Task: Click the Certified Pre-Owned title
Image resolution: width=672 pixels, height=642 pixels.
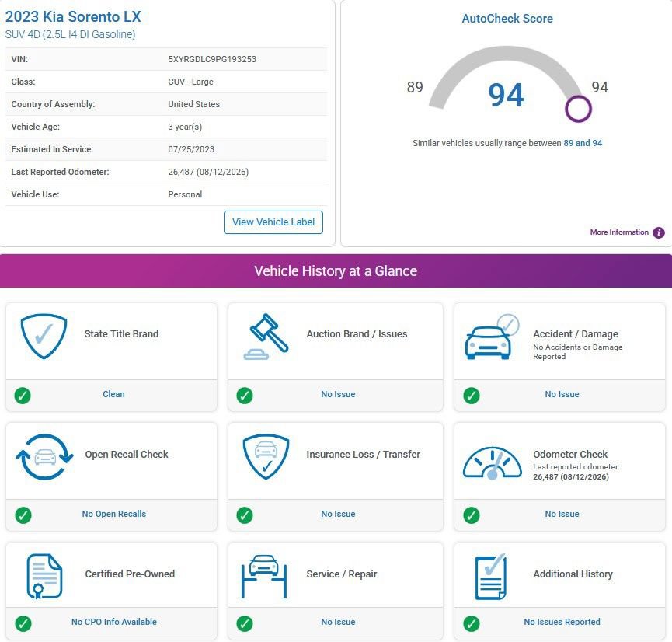Action: [130, 574]
